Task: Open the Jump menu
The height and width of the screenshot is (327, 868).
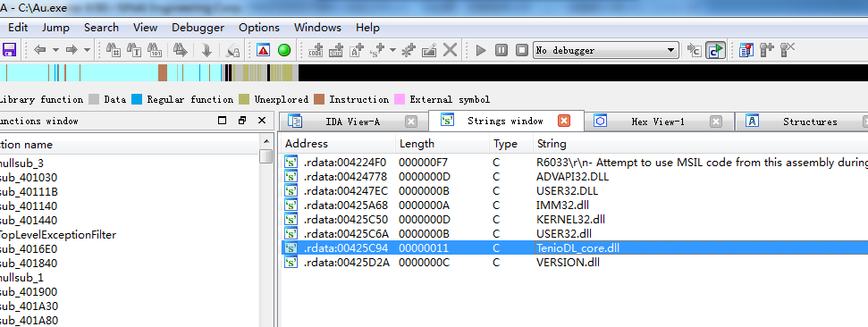Action: click(x=56, y=28)
